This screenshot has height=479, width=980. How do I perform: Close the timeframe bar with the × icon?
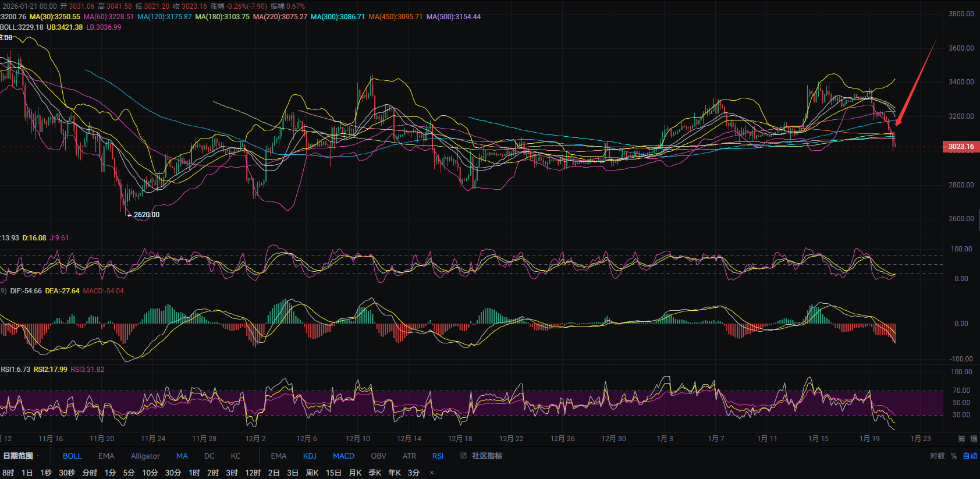432,473
